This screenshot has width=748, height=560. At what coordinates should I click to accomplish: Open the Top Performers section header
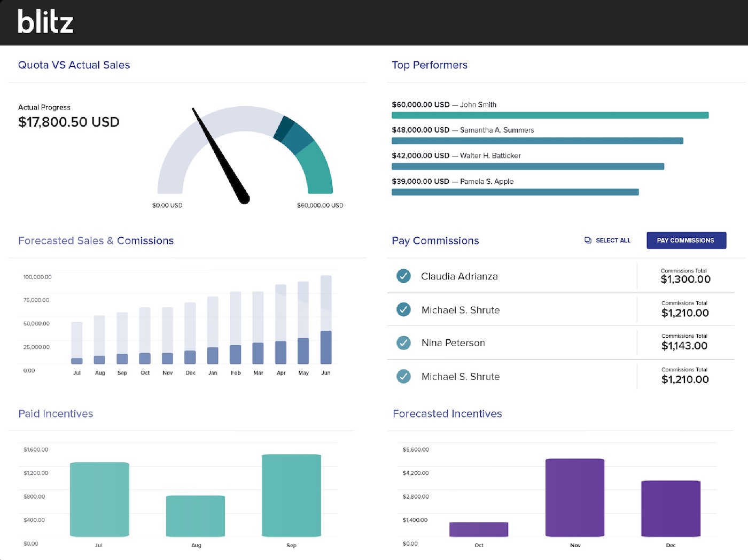[x=430, y=65]
